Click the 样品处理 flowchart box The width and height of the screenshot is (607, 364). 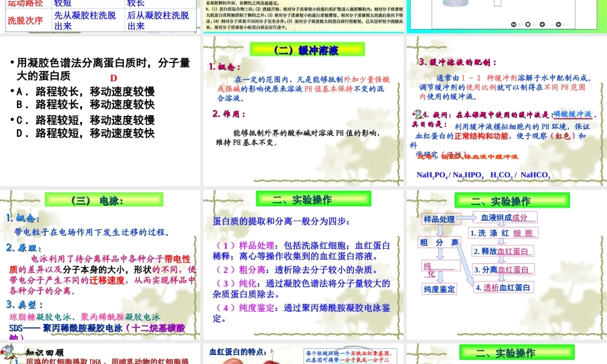(x=439, y=217)
